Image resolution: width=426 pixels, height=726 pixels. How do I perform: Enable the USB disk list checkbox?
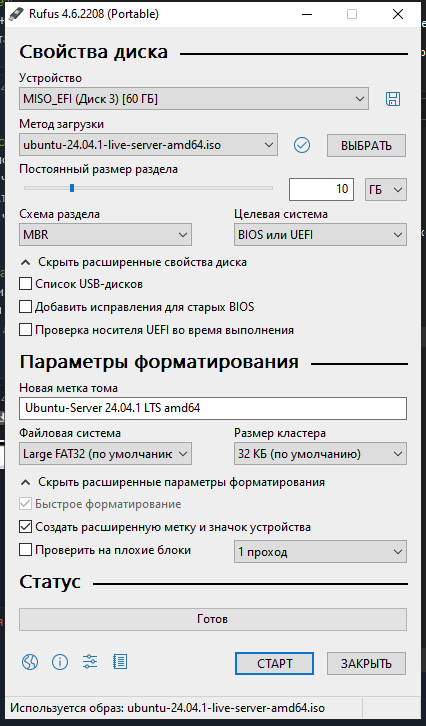click(25, 284)
